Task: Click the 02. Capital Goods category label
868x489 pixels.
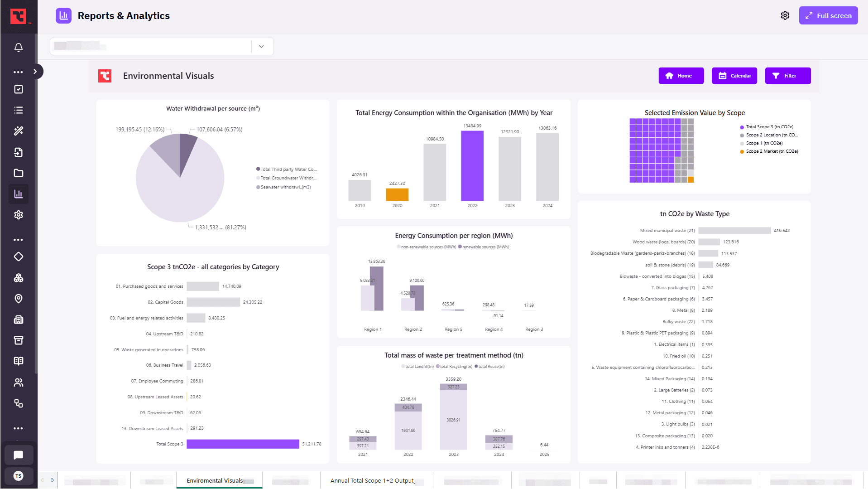Action: pyautogui.click(x=165, y=302)
